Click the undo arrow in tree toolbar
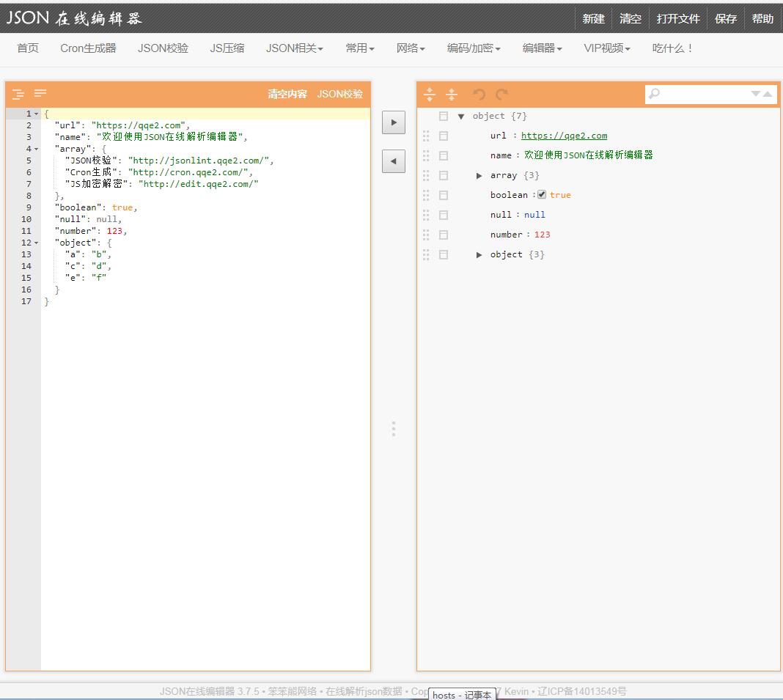783x700 pixels. coord(479,94)
